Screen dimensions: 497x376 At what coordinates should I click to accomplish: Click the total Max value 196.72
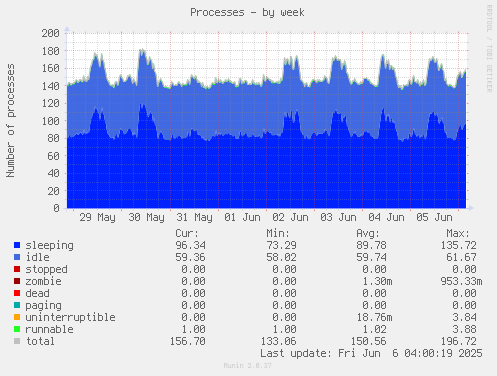pyautogui.click(x=459, y=341)
